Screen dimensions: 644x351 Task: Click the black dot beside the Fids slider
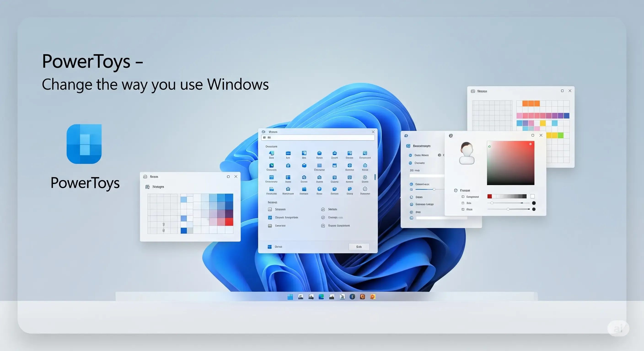534,203
